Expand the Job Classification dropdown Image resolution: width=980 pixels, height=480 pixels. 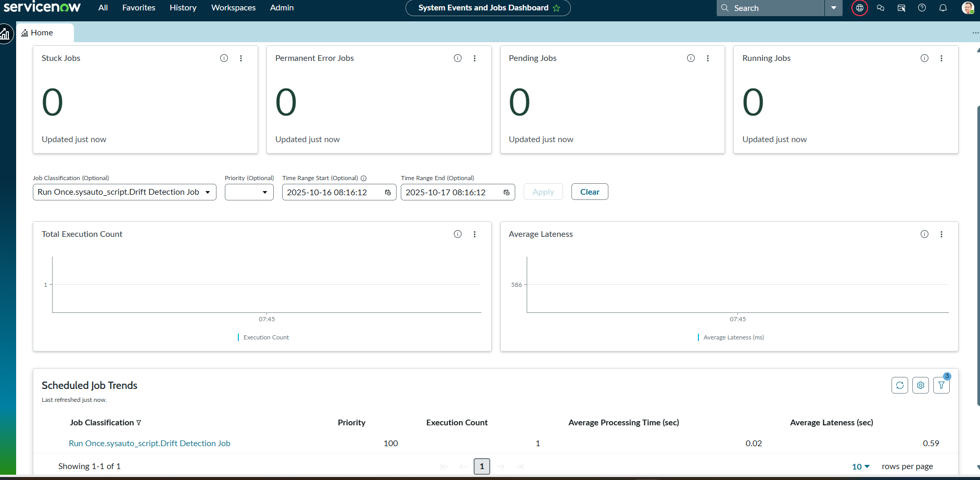point(124,192)
